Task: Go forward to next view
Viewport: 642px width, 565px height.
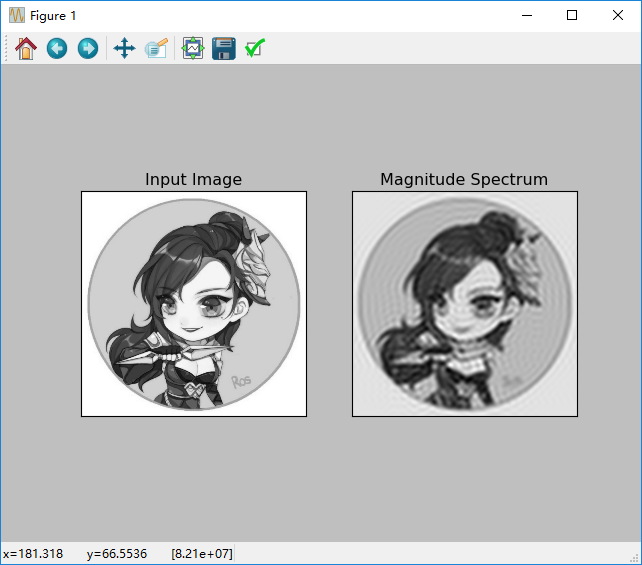Action: coord(88,48)
